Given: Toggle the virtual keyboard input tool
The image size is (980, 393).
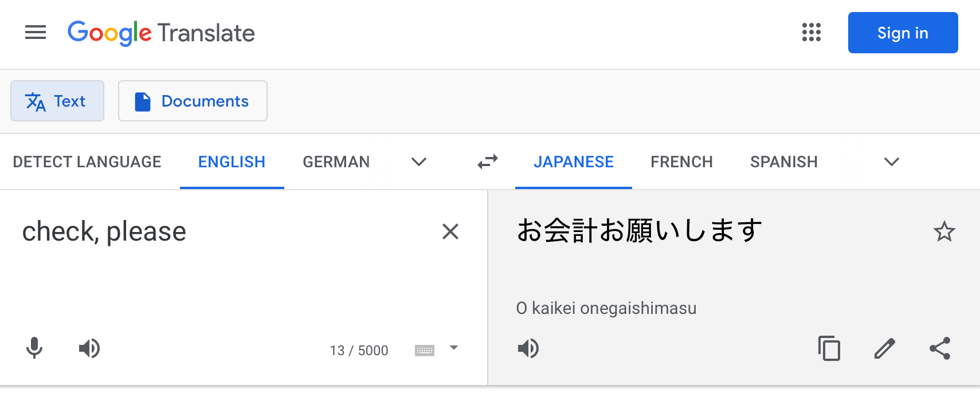Looking at the screenshot, I should click(425, 350).
